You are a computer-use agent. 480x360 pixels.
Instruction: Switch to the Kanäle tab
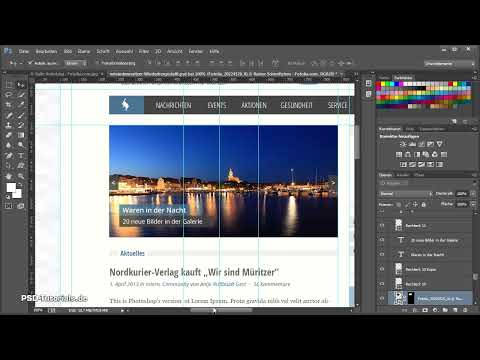[x=402, y=175]
